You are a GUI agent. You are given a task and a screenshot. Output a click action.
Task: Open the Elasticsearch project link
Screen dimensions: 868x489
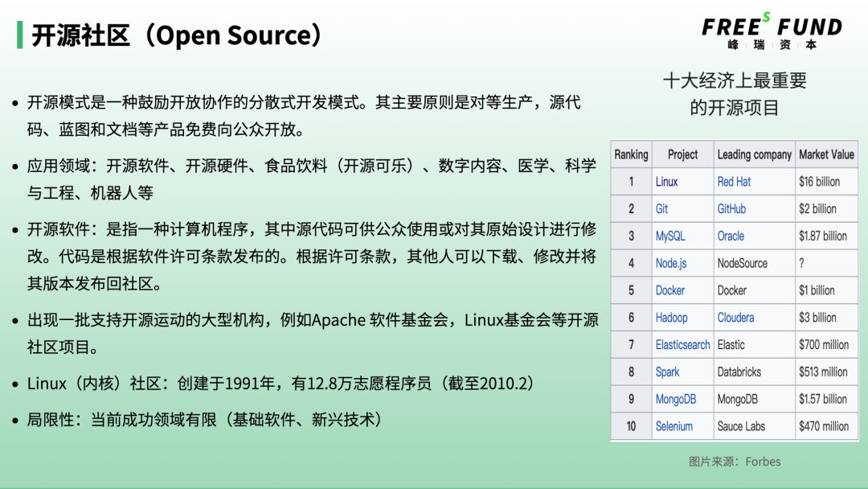point(682,345)
